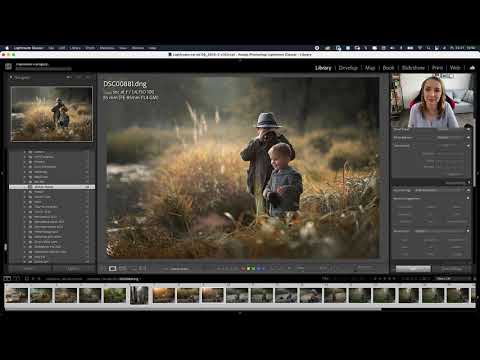Click the Export button
Viewport: 480px width, 360px height.
tap(74, 268)
